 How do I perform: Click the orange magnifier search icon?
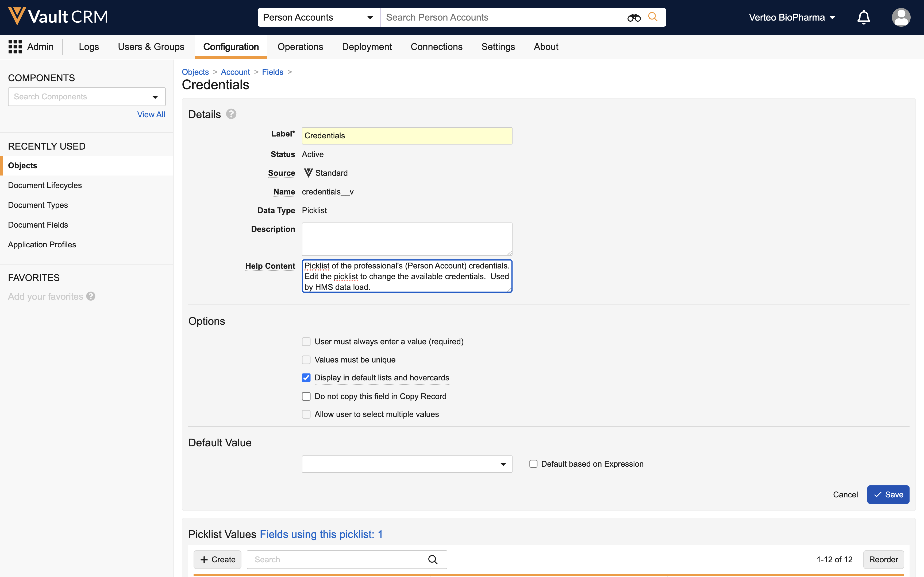(653, 17)
